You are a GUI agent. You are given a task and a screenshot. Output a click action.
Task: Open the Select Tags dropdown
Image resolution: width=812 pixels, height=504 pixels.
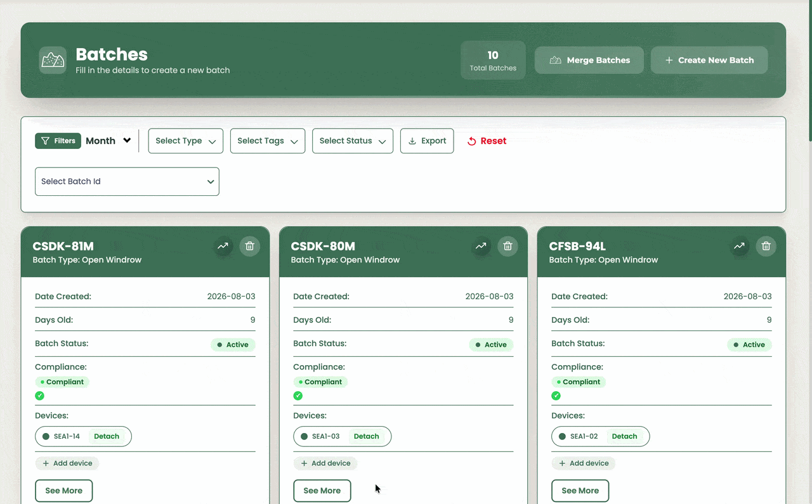pos(268,141)
